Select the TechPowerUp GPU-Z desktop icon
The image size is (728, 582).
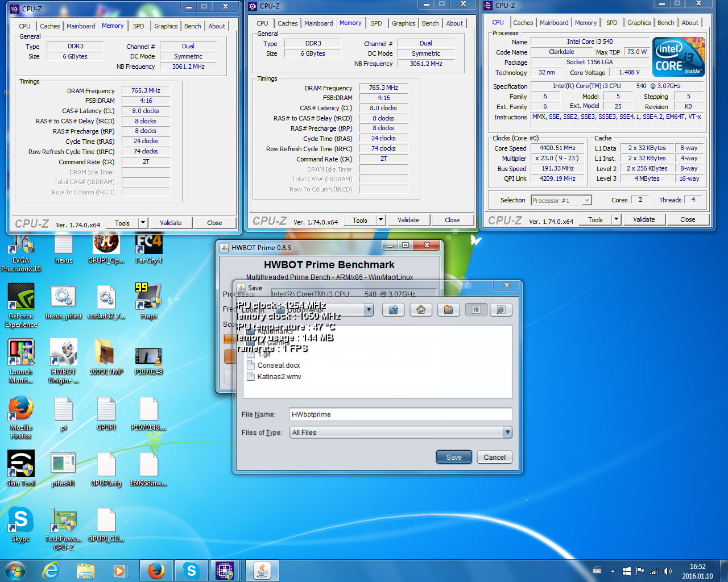[x=64, y=529]
